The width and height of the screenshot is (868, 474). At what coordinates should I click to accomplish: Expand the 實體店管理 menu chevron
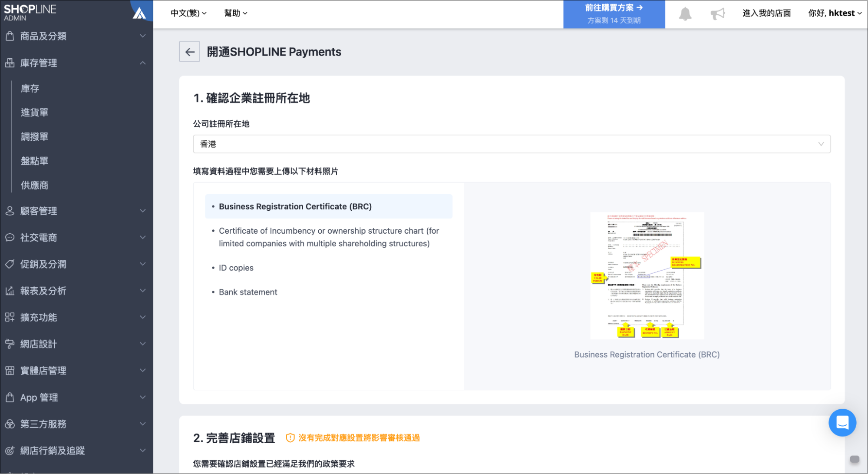[142, 371]
